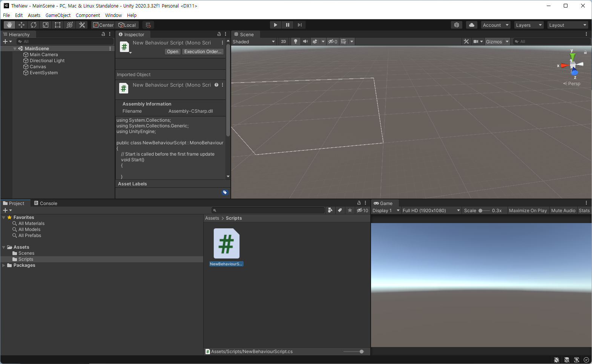The height and width of the screenshot is (364, 592).
Task: Toggle Local handle rotation
Action: 127,25
